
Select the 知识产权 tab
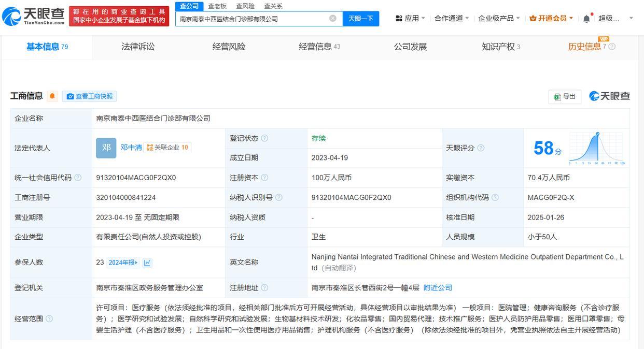(x=501, y=47)
